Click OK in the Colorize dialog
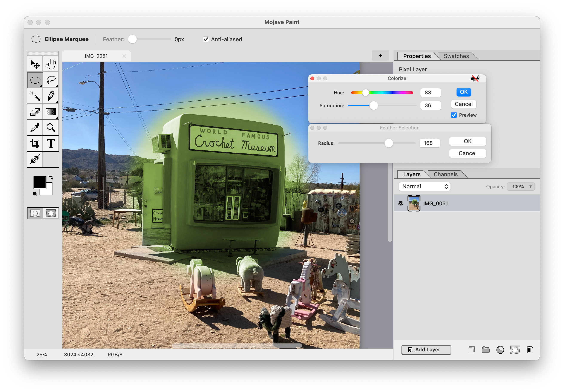The image size is (564, 392). pyautogui.click(x=464, y=92)
